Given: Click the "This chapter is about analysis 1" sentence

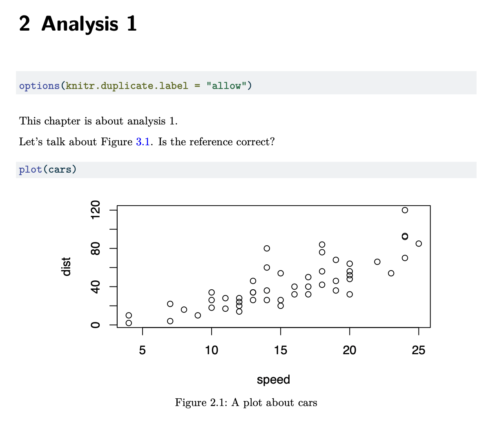Looking at the screenshot, I should point(98,121).
